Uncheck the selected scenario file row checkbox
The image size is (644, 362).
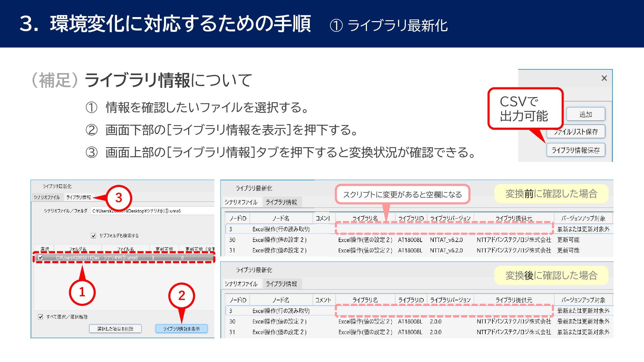(x=41, y=257)
